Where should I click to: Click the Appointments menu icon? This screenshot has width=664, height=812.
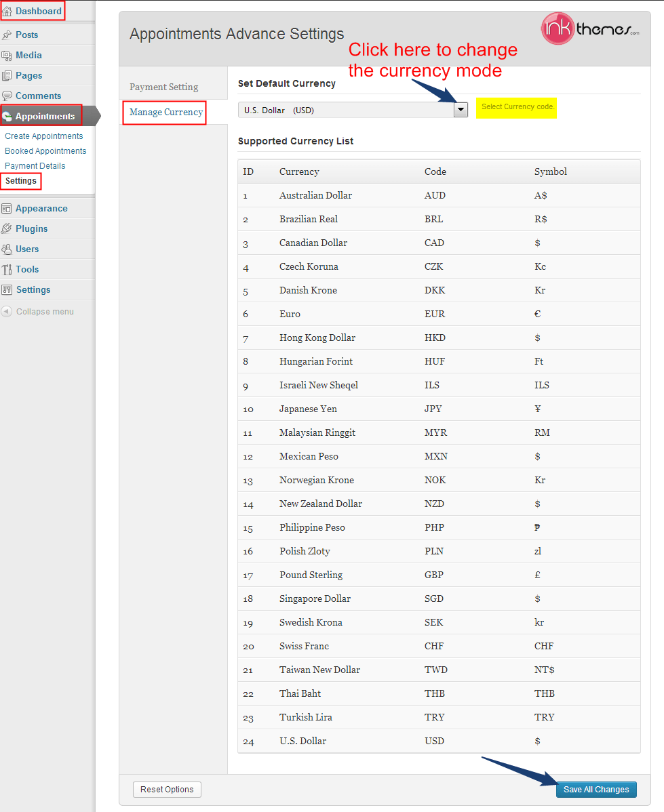(7, 117)
